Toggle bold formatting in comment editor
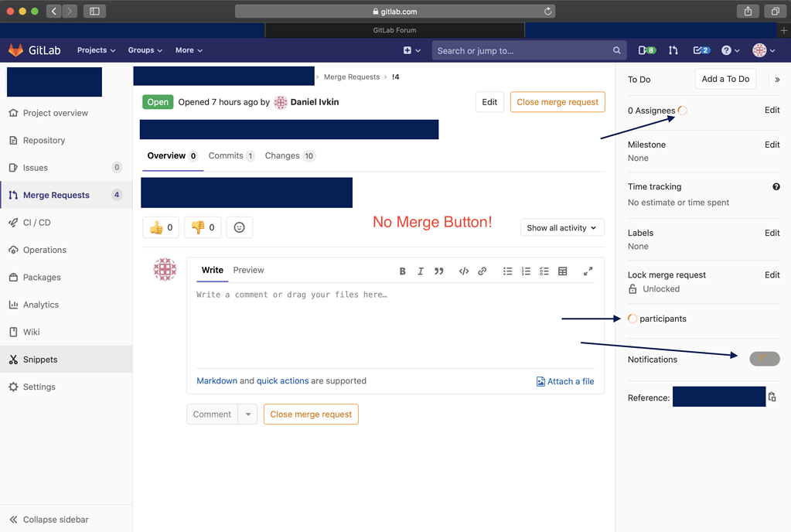This screenshot has width=791, height=532. (402, 271)
